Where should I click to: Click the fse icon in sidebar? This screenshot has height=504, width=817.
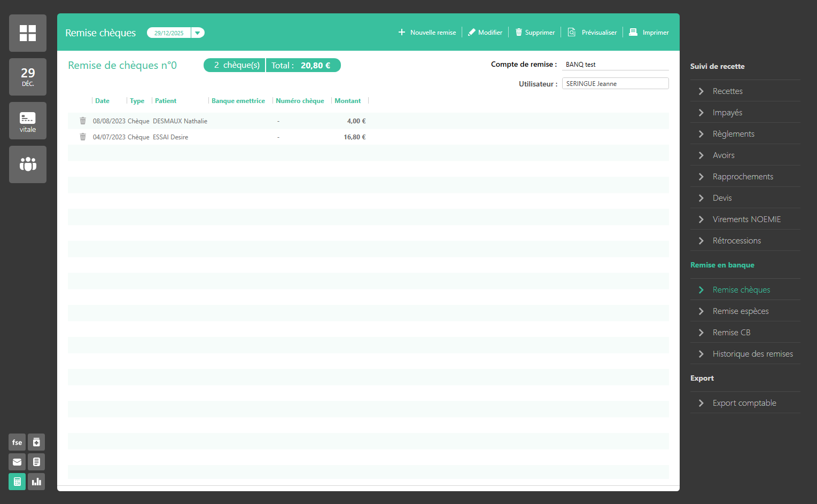(x=17, y=442)
